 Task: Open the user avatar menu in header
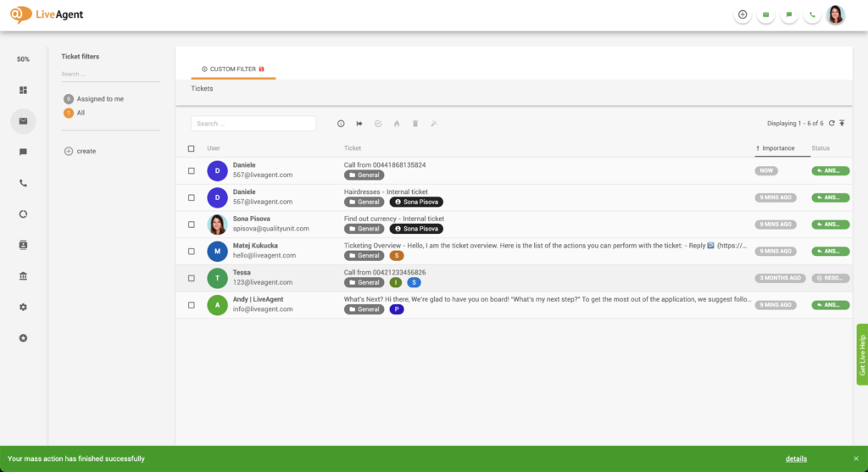pos(836,14)
